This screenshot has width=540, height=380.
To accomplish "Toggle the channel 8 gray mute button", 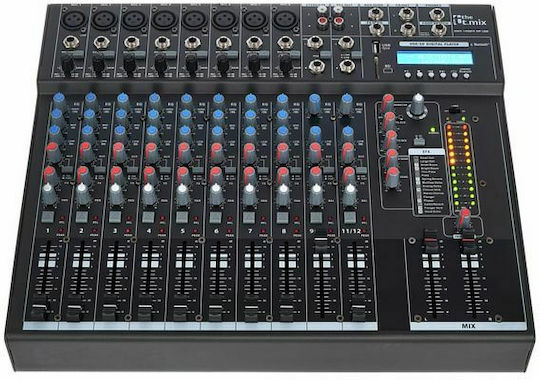I will [282, 217].
